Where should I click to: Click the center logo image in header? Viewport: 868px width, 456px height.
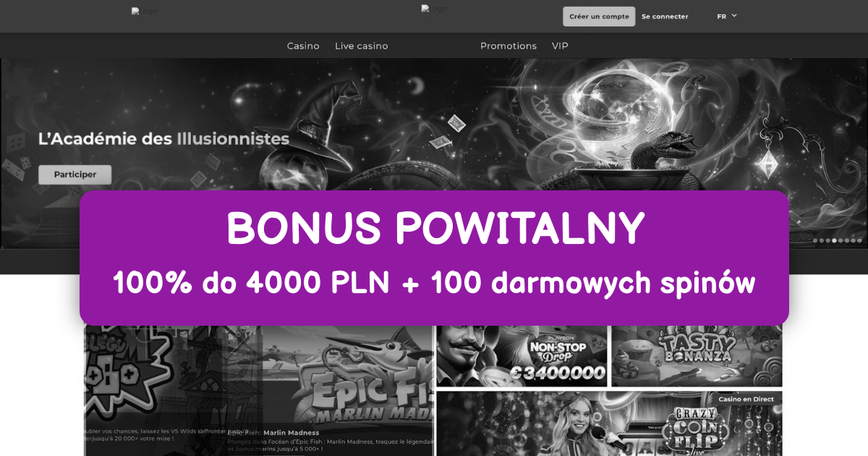click(x=434, y=9)
